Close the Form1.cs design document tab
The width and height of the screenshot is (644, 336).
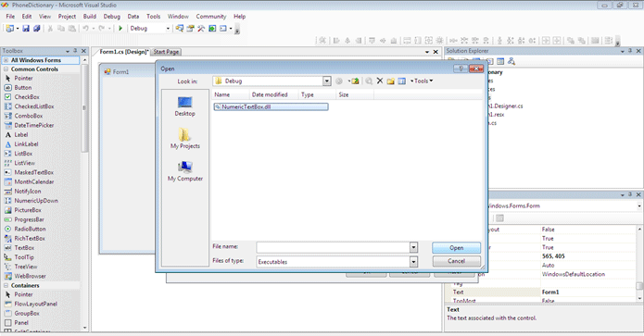pos(436,52)
